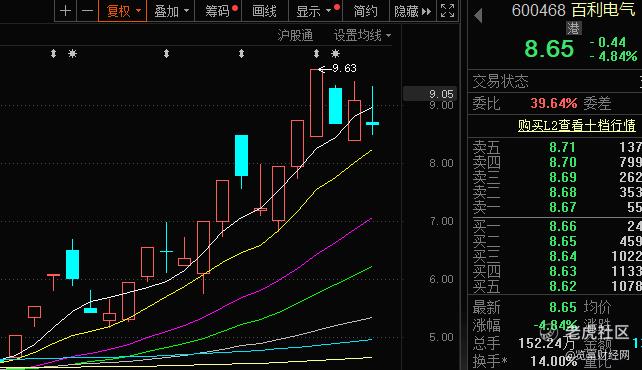This screenshot has width=642, height=370.
Task: Click the first up-down arrow event marker
Action: (53, 54)
